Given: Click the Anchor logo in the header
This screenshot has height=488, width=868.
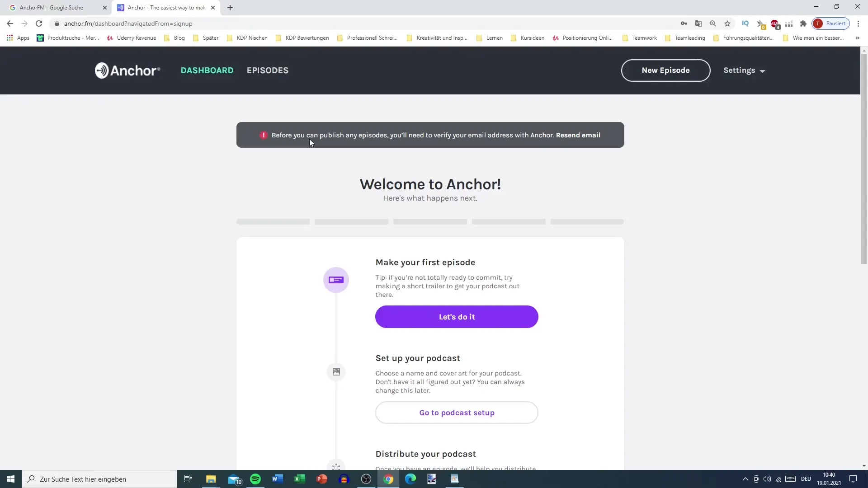Looking at the screenshot, I should 127,70.
